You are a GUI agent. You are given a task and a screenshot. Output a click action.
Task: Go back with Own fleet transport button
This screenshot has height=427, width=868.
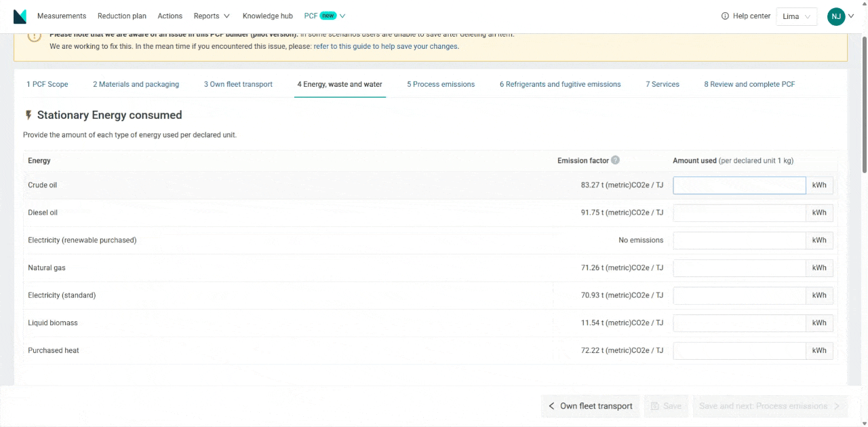click(x=591, y=406)
